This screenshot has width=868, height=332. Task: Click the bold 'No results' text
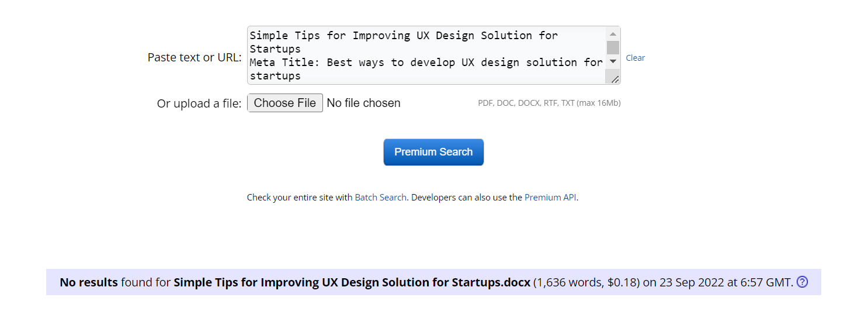tap(89, 282)
